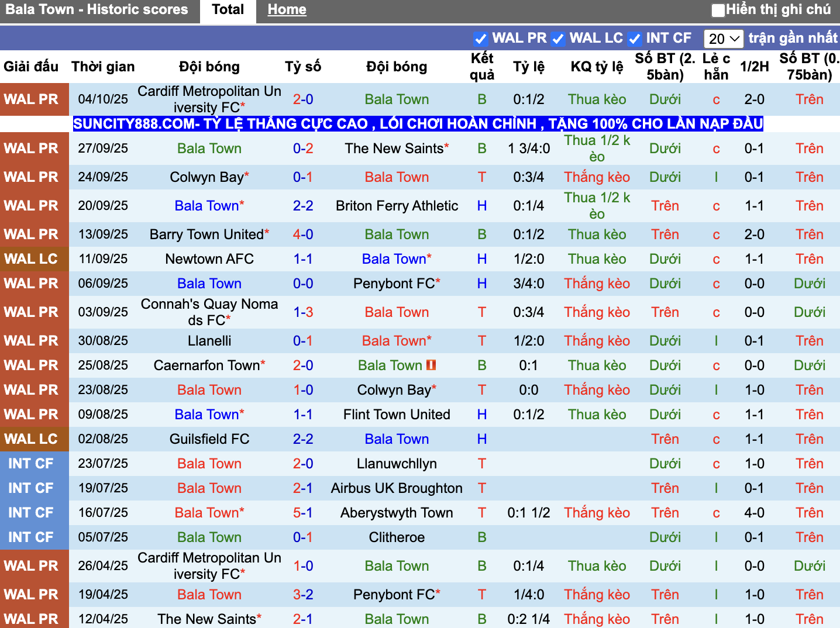The width and height of the screenshot is (840, 628).
Task: Click the Giải đấu column header
Action: pos(31,67)
